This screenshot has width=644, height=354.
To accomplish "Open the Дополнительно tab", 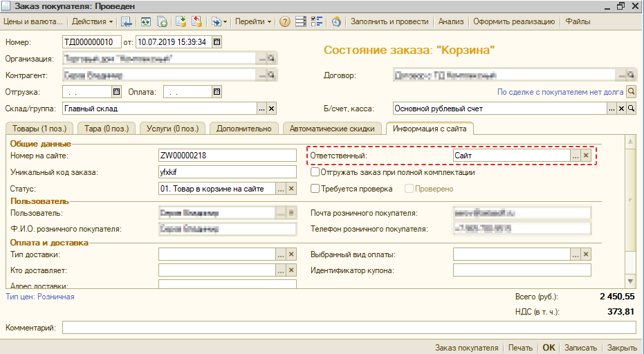I will coord(244,128).
